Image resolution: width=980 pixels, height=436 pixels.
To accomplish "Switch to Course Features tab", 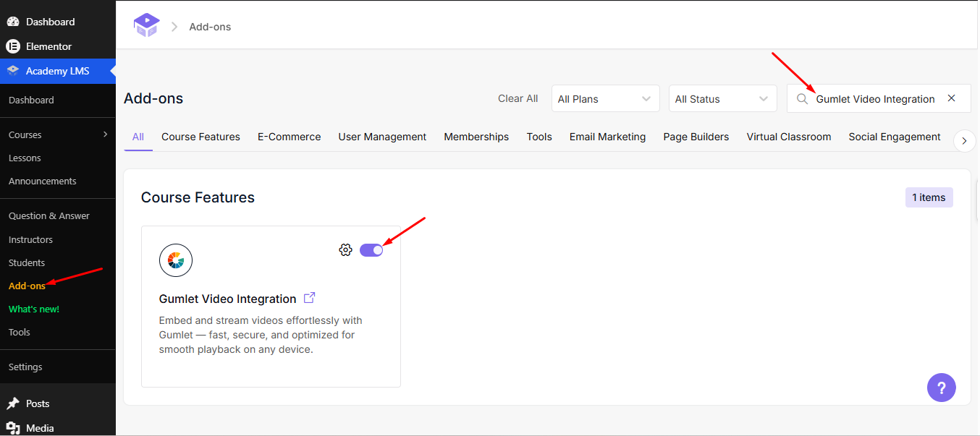I will click(x=200, y=137).
